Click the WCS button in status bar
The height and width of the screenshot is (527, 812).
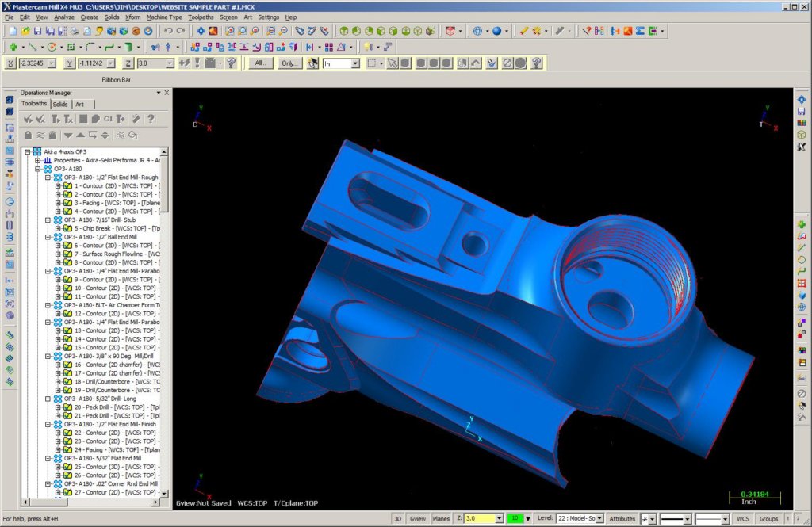pos(742,518)
